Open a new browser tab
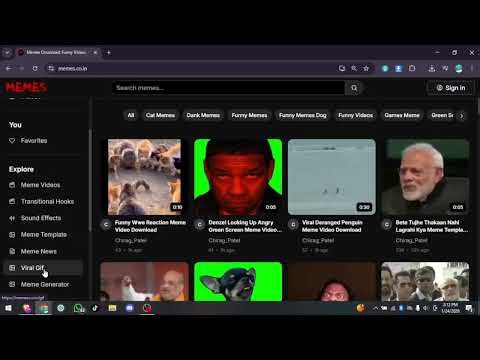Viewport: 480px width, 360px height. tap(109, 53)
